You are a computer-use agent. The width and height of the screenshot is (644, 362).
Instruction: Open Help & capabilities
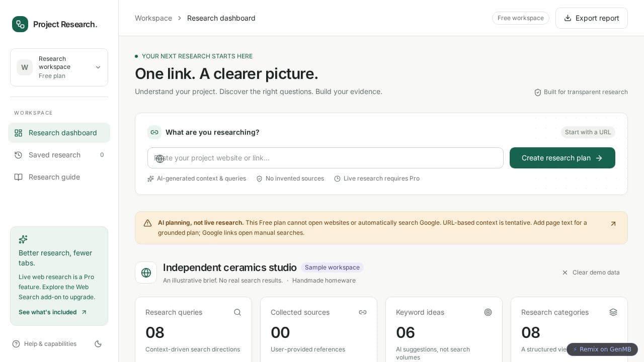point(44,344)
